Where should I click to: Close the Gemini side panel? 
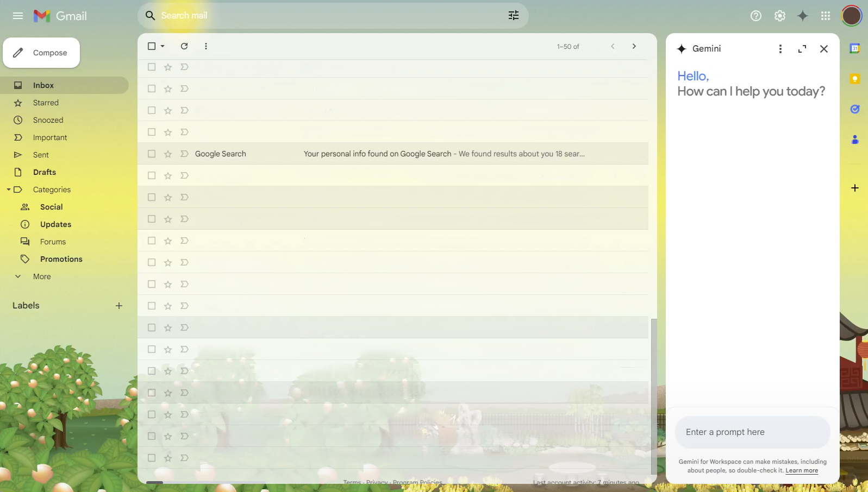824,49
